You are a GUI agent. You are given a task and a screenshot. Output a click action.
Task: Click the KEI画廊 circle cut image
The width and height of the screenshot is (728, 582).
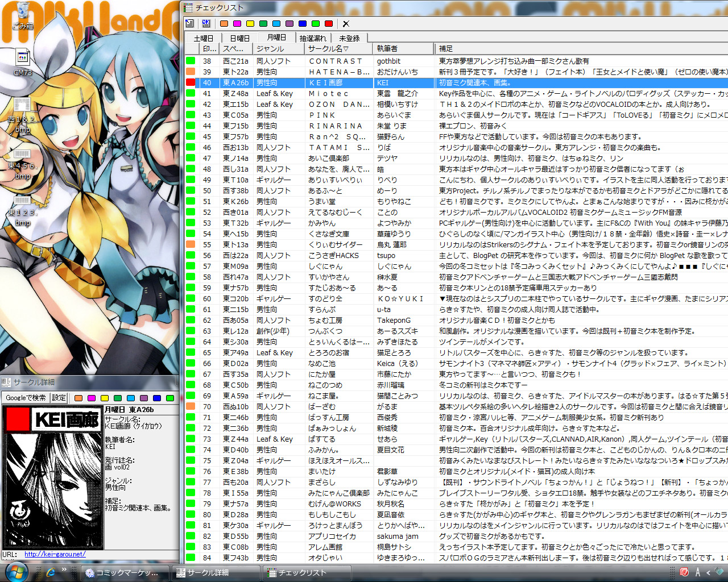(x=53, y=477)
